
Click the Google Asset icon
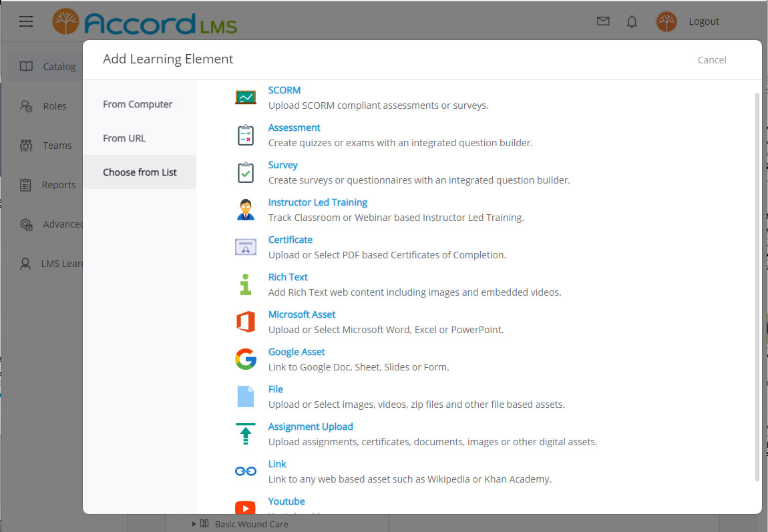(245, 358)
